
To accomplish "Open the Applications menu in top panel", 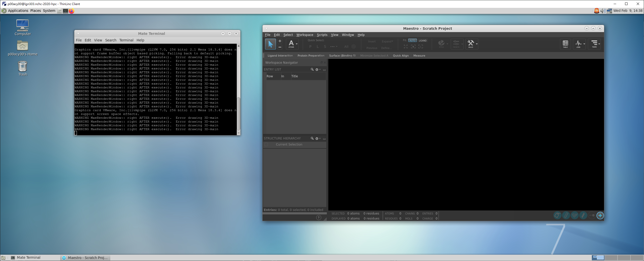I will 18,11.
